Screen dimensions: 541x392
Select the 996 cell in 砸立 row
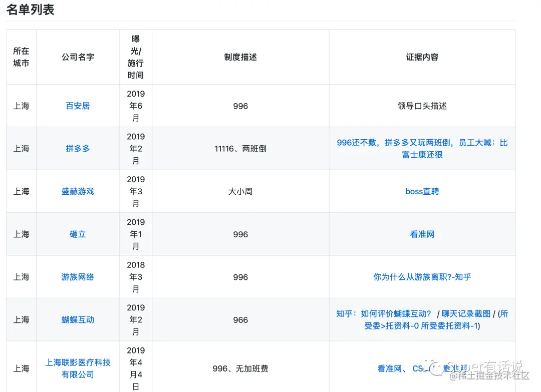tap(240, 234)
